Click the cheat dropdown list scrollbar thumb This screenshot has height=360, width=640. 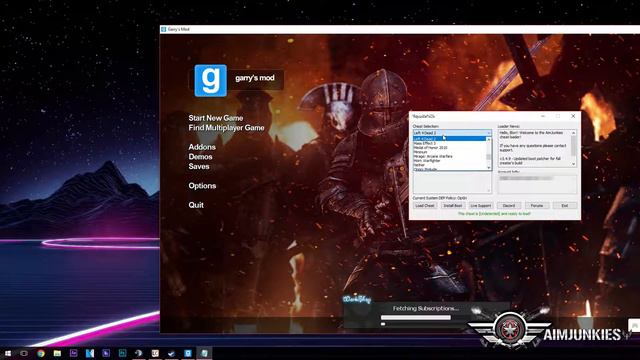tap(488, 157)
